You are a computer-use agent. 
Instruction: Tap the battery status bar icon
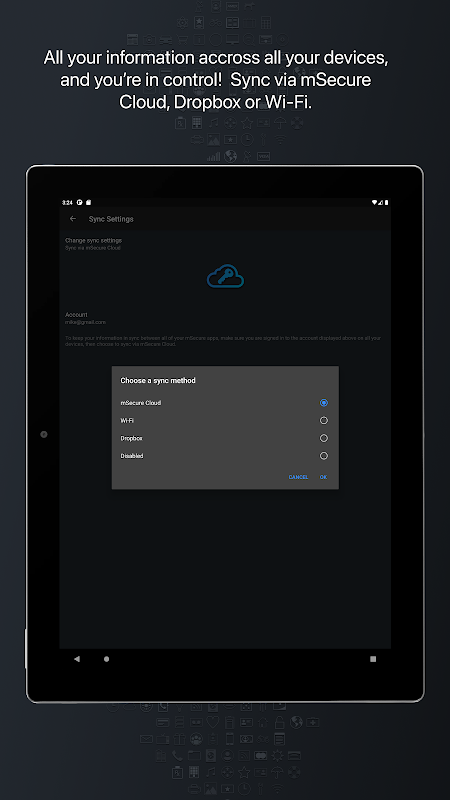[386, 203]
